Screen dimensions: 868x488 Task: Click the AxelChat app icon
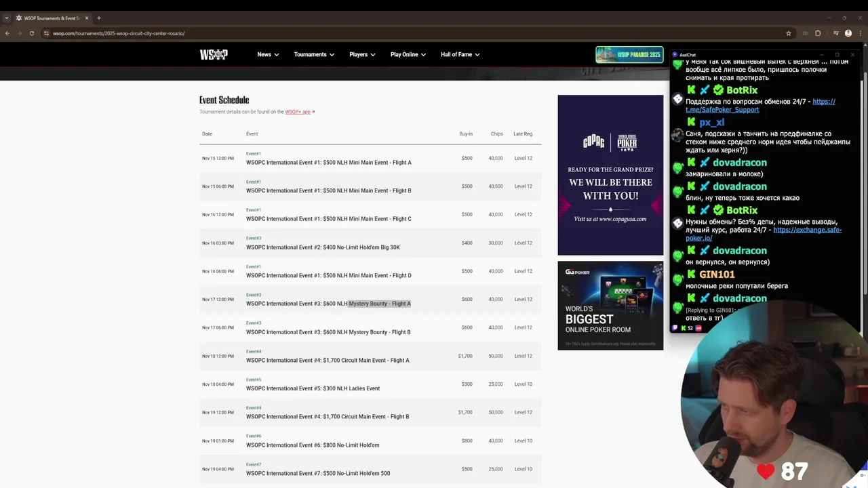[675, 55]
